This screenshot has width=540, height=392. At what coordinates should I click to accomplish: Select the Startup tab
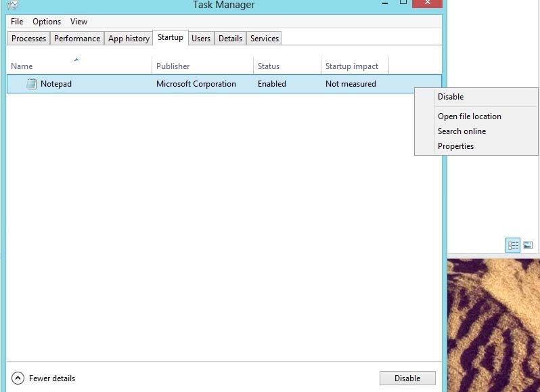tap(171, 37)
